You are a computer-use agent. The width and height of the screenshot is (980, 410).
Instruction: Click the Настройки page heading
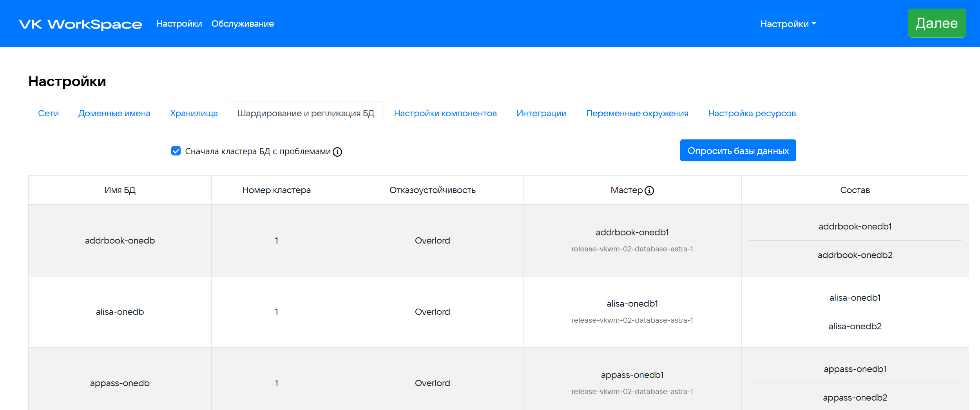pyautogui.click(x=67, y=81)
